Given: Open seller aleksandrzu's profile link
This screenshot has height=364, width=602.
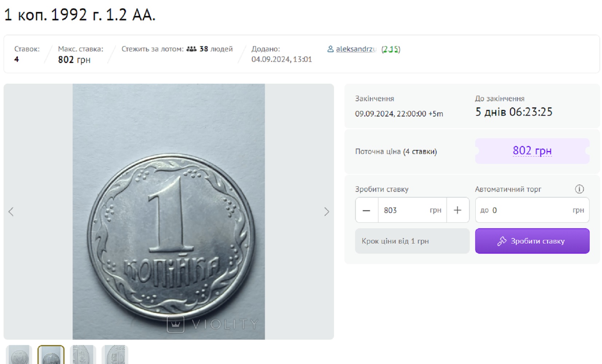Looking at the screenshot, I should pos(355,49).
